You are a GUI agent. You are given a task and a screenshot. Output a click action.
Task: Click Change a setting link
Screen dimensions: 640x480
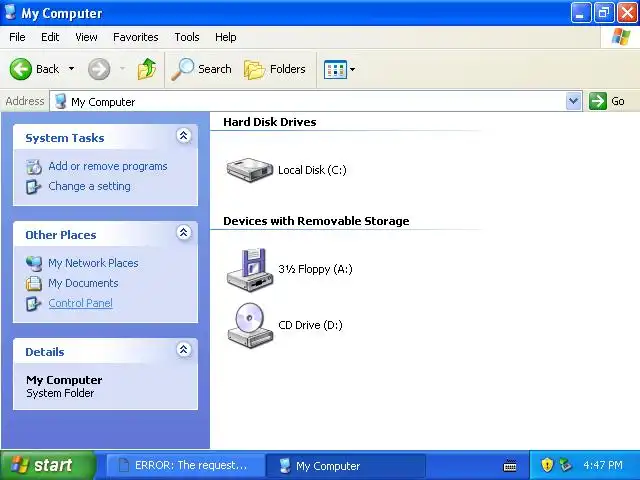point(89,186)
